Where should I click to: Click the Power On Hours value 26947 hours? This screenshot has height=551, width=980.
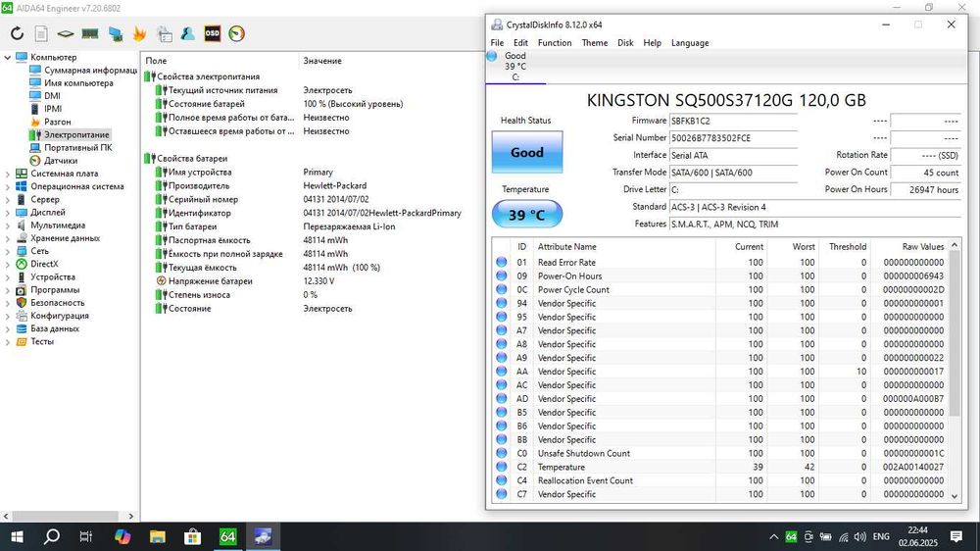(926, 189)
